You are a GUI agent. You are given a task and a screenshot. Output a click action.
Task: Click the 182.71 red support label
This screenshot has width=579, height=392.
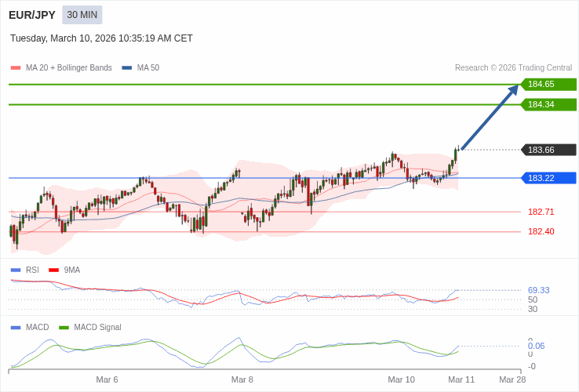click(541, 212)
